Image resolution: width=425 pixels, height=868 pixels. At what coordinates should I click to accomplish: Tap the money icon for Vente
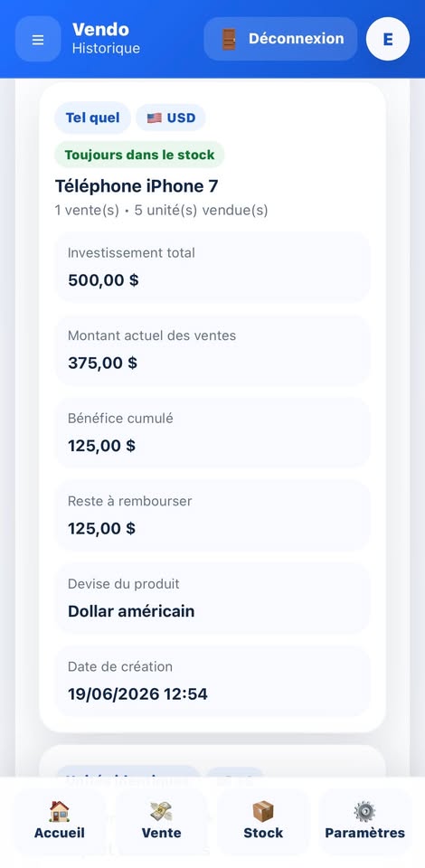point(161,812)
